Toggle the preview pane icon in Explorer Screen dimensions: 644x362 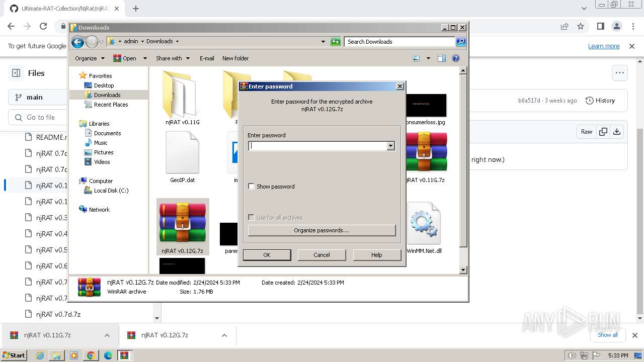click(x=442, y=58)
